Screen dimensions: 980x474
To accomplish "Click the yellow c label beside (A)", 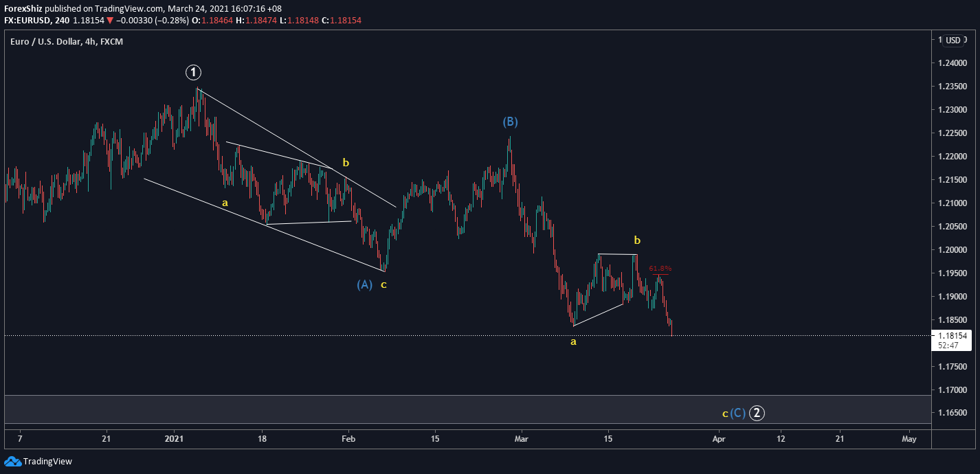I will [x=383, y=284].
